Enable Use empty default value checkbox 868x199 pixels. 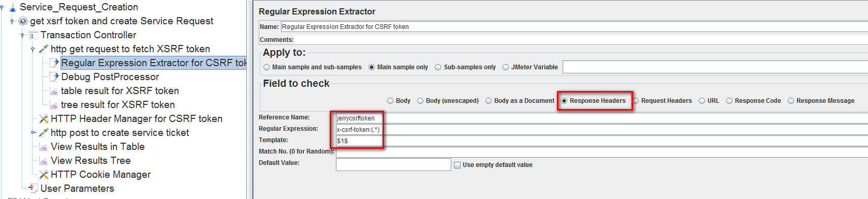pyautogui.click(x=457, y=165)
